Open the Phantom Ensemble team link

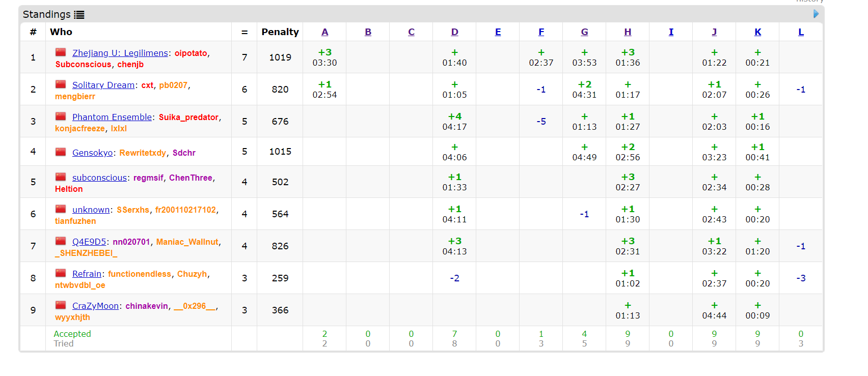112,117
